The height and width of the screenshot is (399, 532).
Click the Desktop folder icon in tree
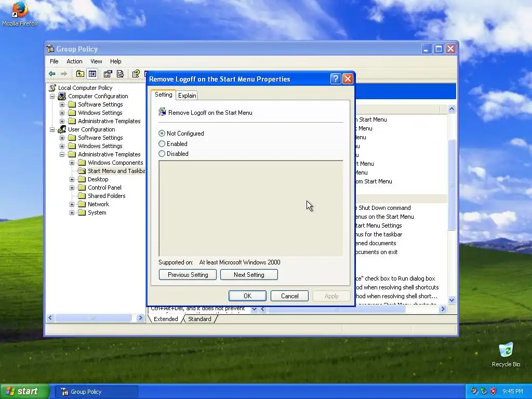coord(82,179)
